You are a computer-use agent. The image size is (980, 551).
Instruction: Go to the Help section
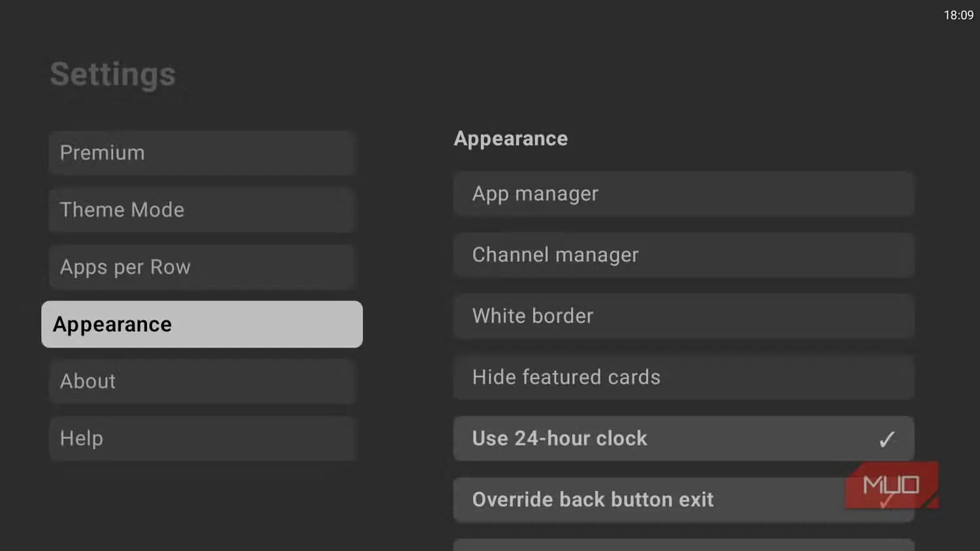[x=202, y=439]
